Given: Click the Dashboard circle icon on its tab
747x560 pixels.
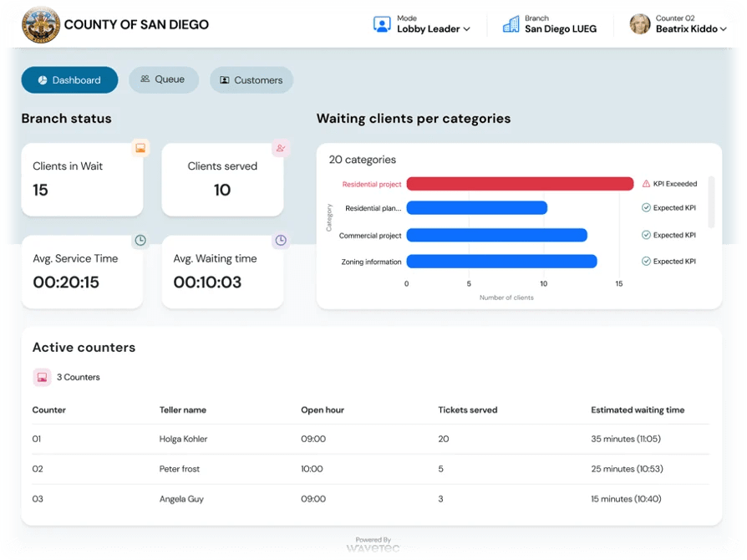Looking at the screenshot, I should click(x=41, y=80).
